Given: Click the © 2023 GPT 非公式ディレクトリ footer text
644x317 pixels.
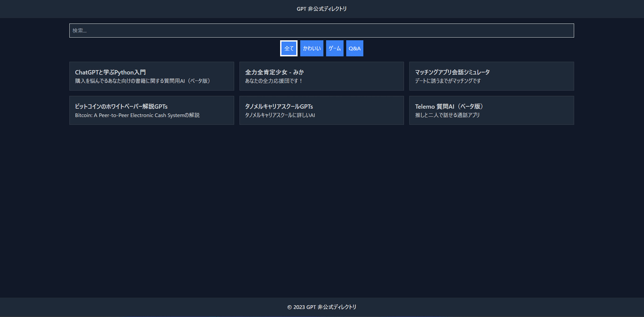Looking at the screenshot, I should (322, 307).
